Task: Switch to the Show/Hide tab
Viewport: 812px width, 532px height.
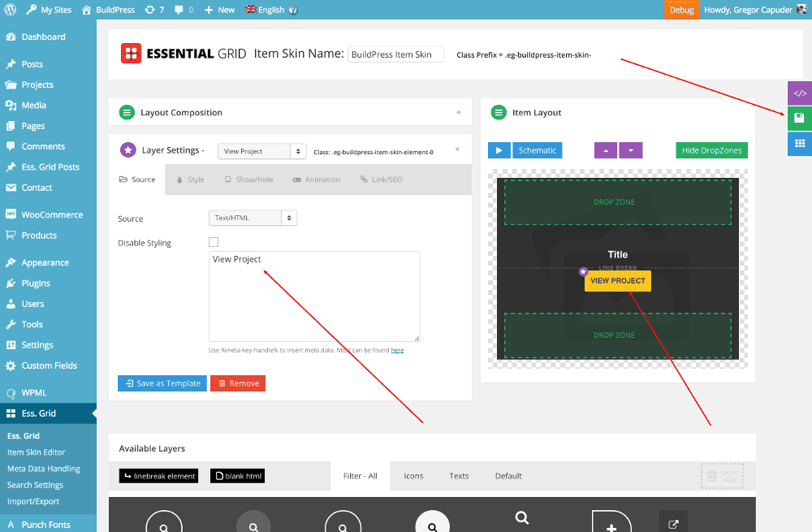Action: coord(248,179)
